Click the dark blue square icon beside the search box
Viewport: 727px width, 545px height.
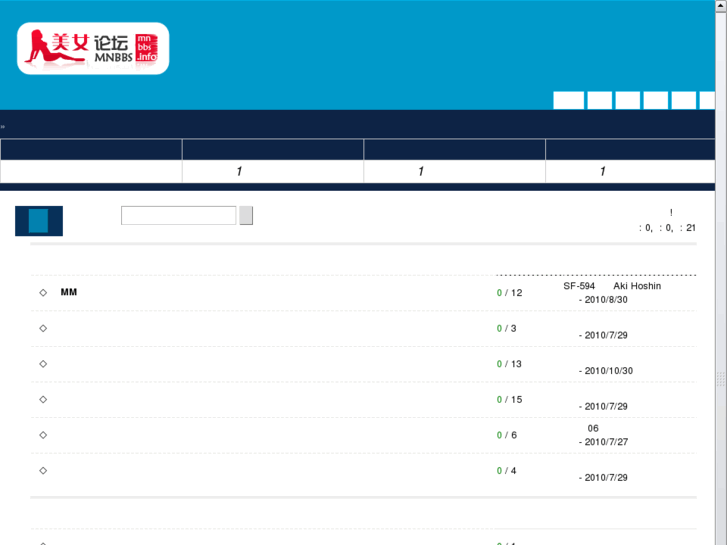(x=39, y=221)
